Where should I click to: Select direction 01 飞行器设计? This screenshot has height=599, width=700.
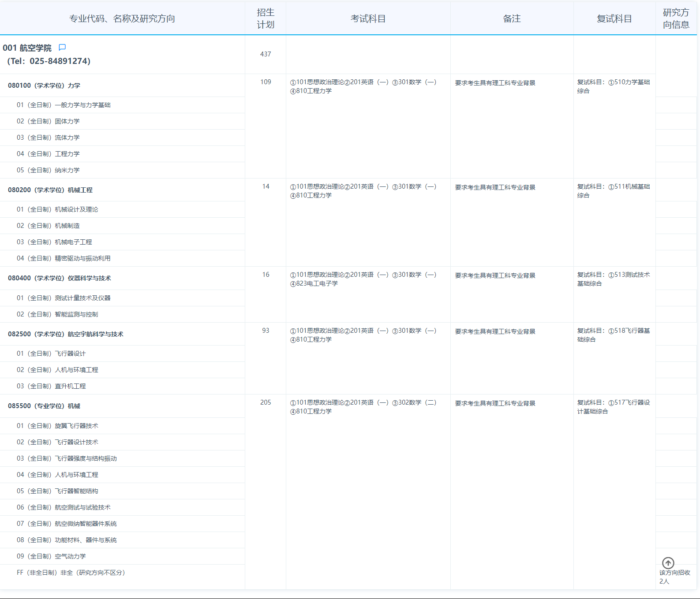point(122,353)
